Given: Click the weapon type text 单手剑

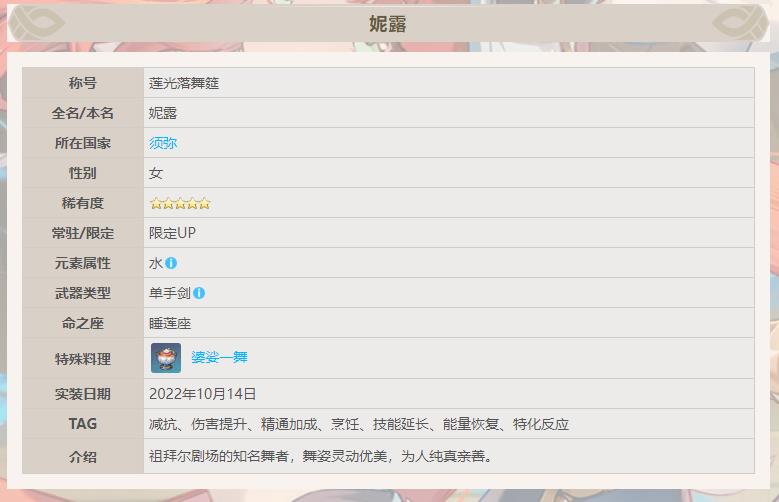Looking at the screenshot, I should pyautogui.click(x=170, y=293).
